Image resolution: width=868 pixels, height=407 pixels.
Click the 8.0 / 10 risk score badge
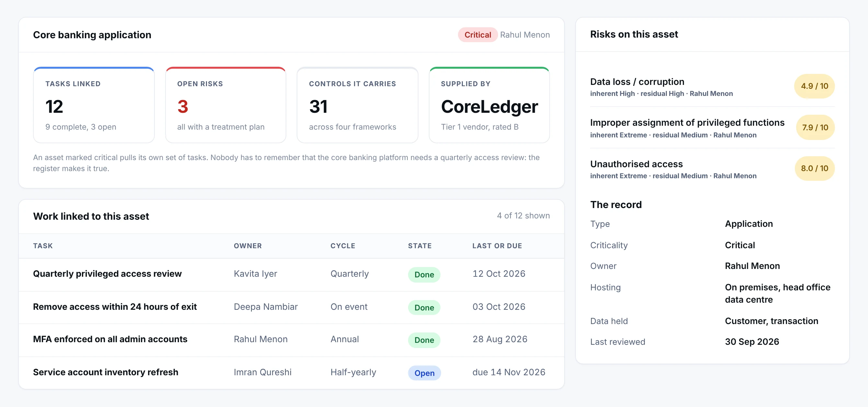[x=814, y=168]
